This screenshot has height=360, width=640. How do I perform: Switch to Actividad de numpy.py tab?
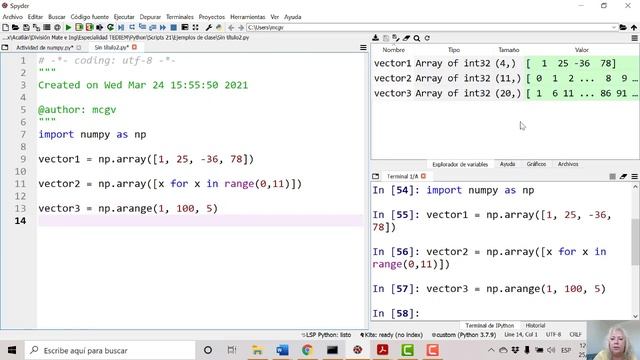pyautogui.click(x=45, y=47)
